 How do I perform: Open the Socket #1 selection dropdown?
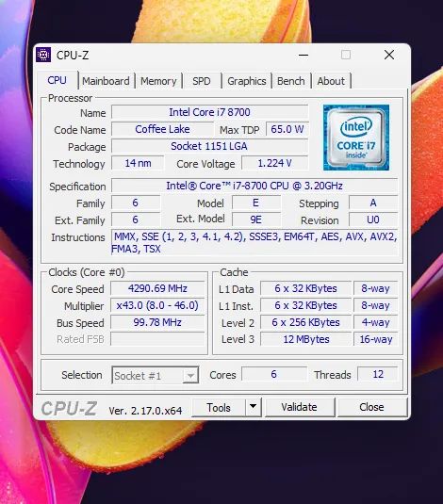(x=156, y=376)
